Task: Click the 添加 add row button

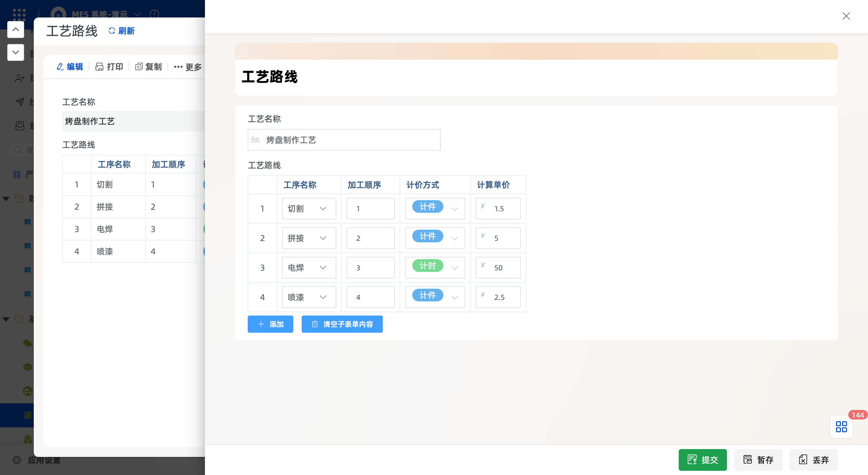Action: point(270,324)
